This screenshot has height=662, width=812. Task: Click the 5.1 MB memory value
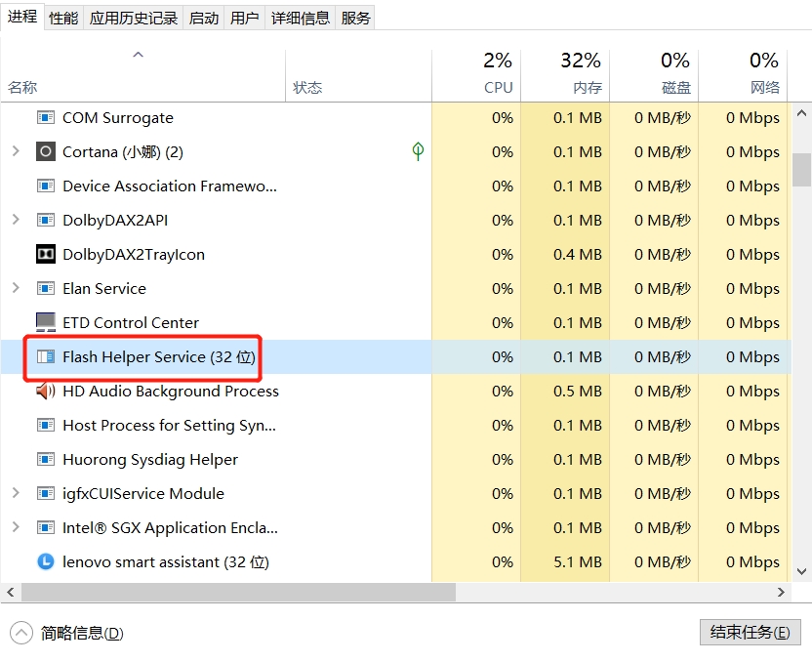(578, 562)
